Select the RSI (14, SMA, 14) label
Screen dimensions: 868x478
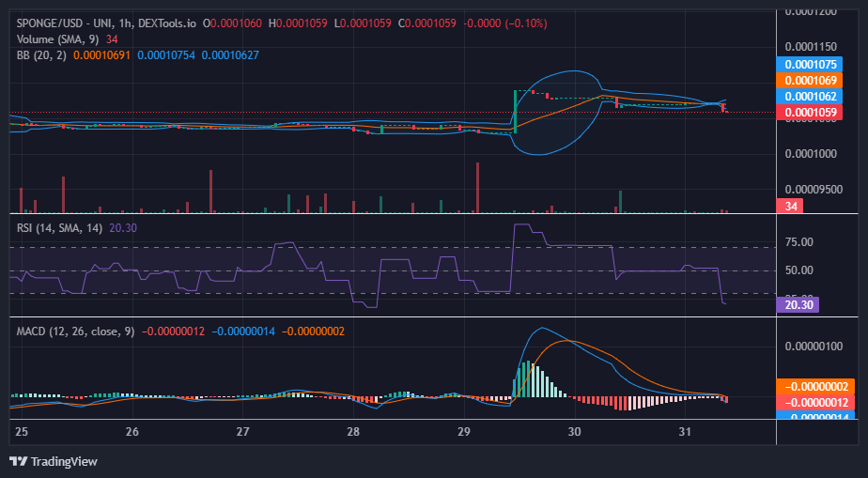[60, 228]
